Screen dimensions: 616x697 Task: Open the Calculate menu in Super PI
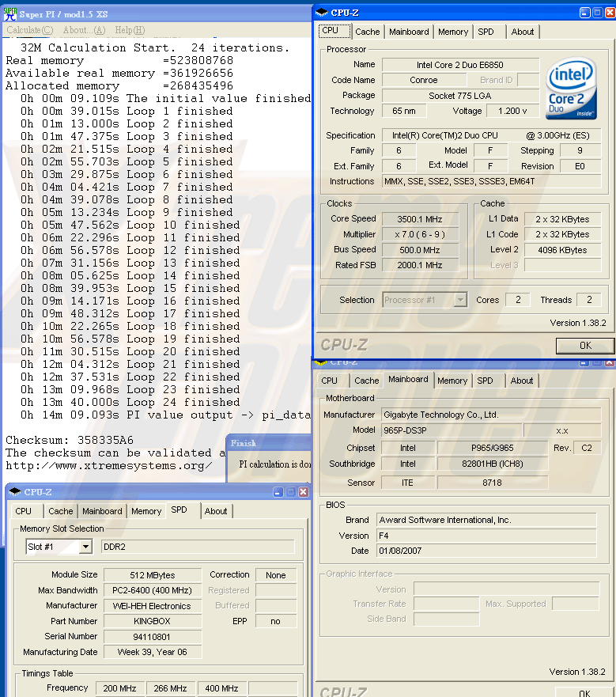[x=30, y=30]
